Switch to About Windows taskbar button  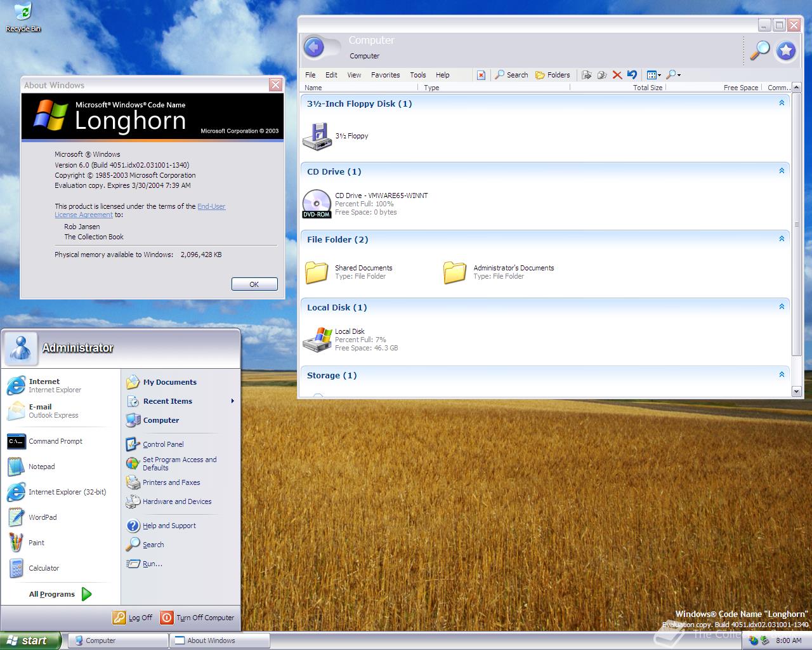[x=220, y=640]
